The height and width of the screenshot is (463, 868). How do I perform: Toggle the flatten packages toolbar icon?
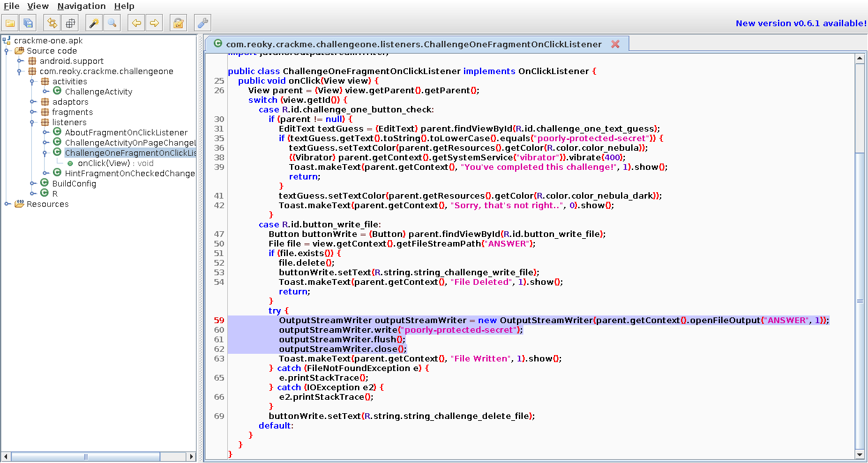70,23
